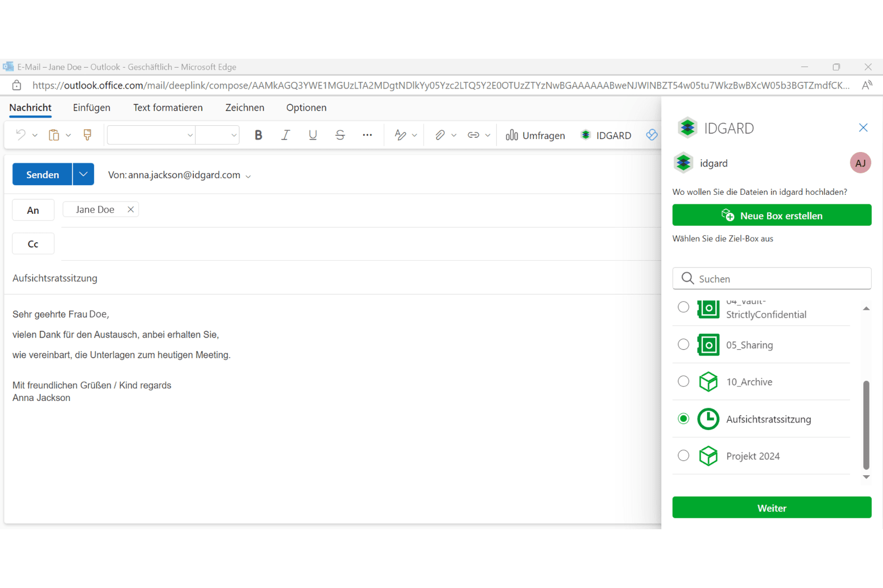Screen dimensions: 883x588
Task: Click the AJ user avatar
Action: point(860,163)
